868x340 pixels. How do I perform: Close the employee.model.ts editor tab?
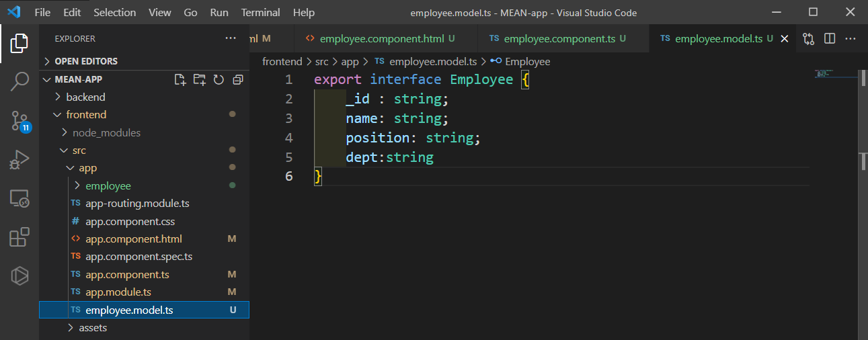pyautogui.click(x=784, y=39)
